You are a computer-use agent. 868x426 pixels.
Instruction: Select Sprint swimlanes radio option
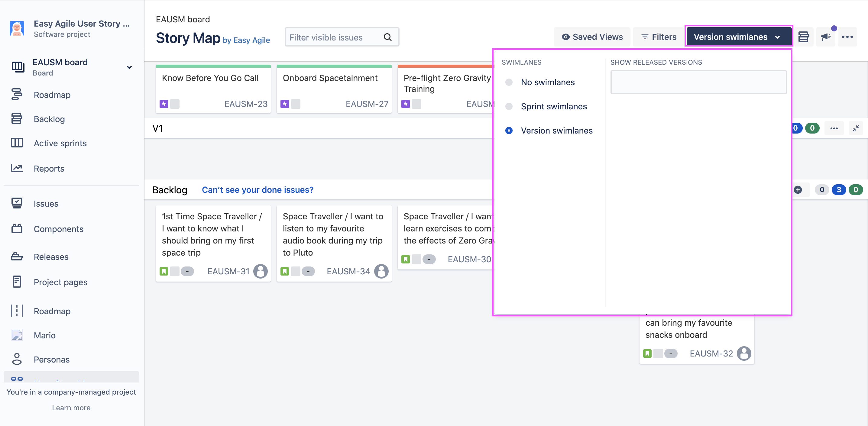coord(509,107)
